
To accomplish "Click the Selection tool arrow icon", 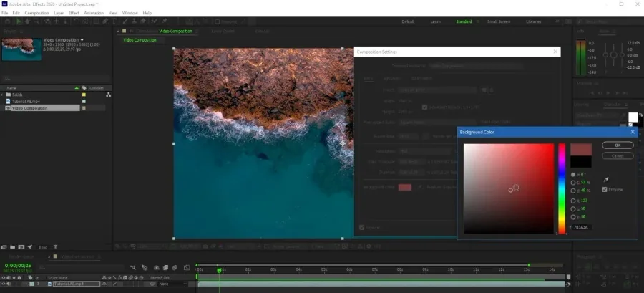I will [x=18, y=21].
